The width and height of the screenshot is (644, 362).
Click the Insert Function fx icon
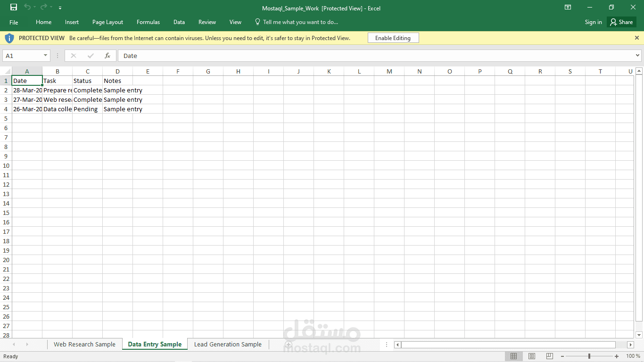[107, 56]
